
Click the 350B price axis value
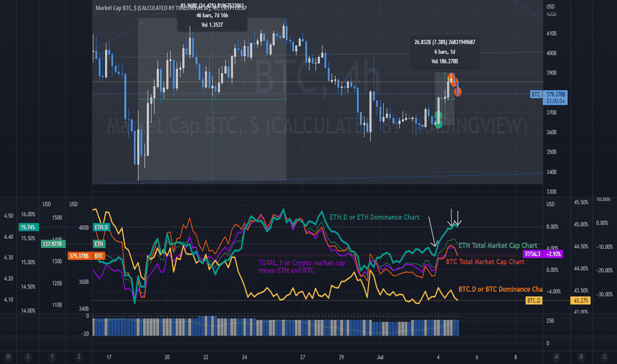coord(551,152)
